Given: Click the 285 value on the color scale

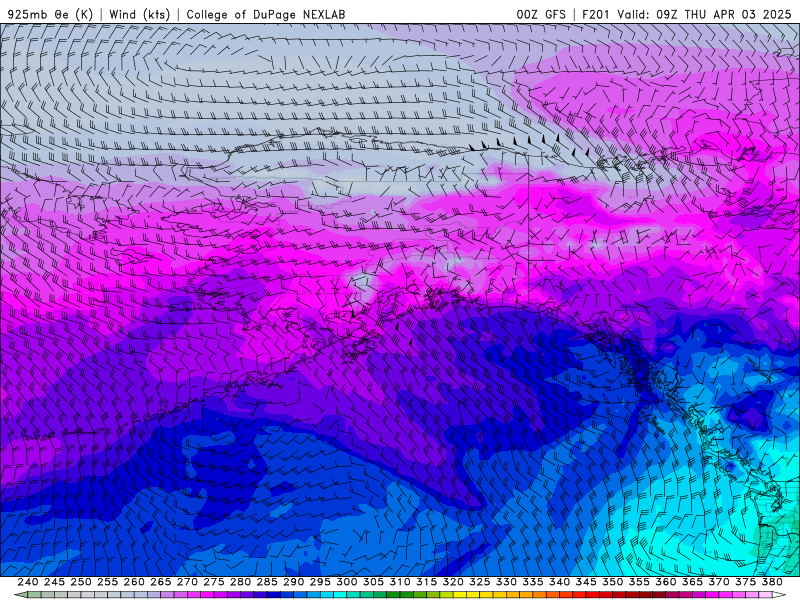Looking at the screenshot, I should point(267,582).
